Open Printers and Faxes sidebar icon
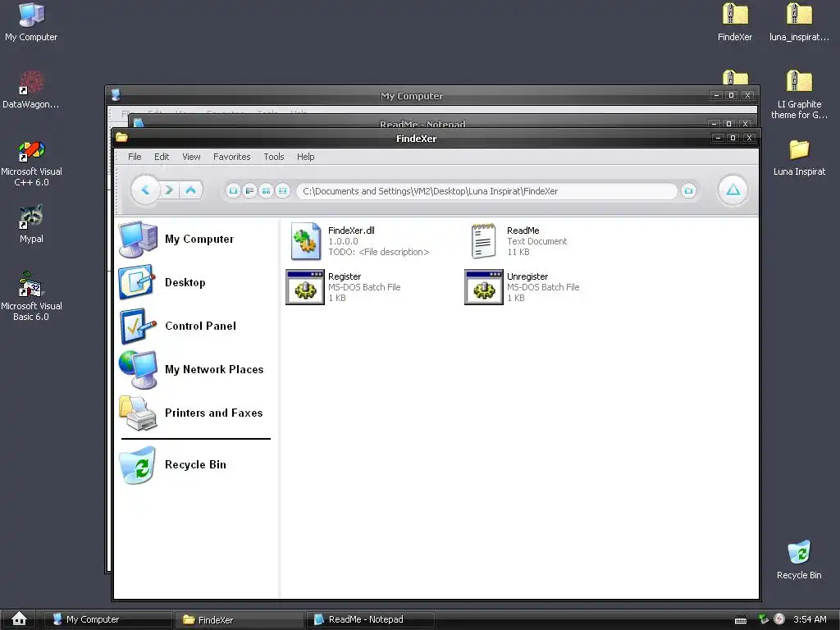840x630 pixels. tap(138, 413)
